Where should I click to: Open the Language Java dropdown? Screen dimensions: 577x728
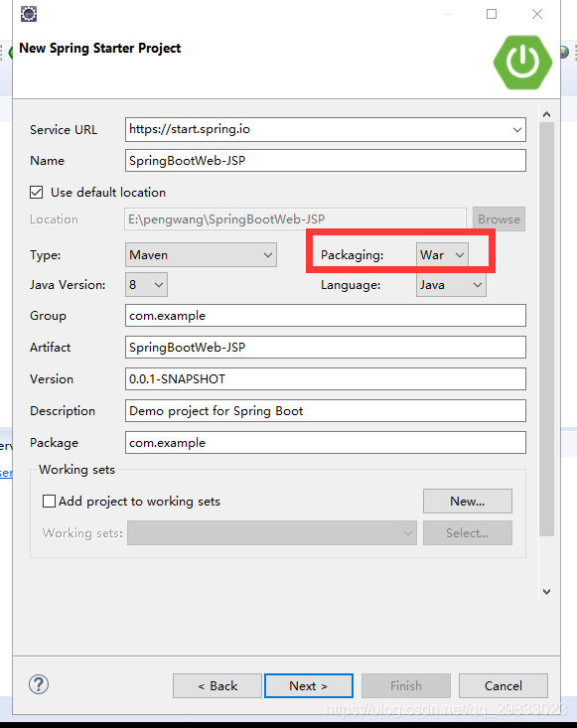451,285
